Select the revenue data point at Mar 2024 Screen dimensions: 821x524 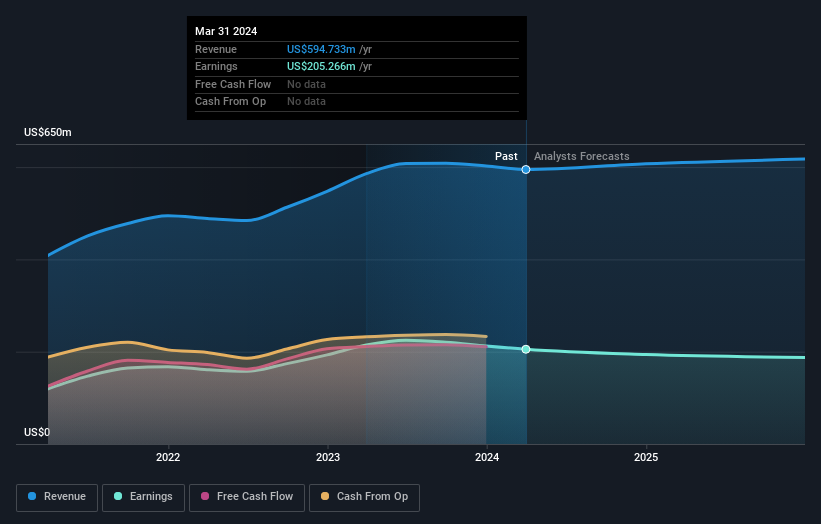click(526, 170)
